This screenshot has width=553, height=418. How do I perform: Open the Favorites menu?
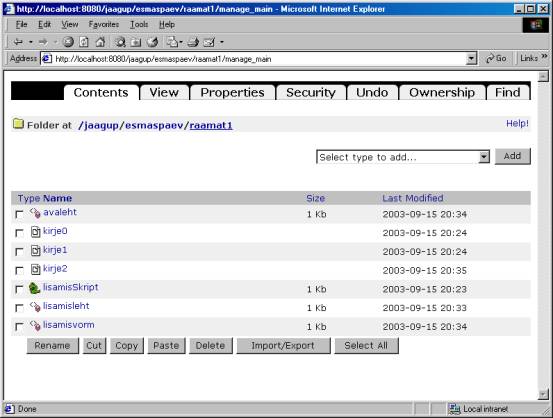(x=104, y=24)
